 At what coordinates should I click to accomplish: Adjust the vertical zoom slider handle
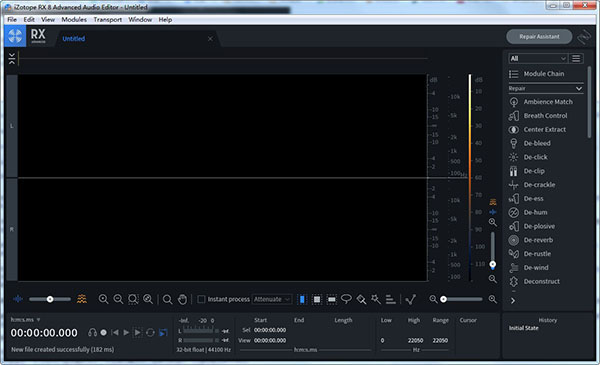point(493,264)
